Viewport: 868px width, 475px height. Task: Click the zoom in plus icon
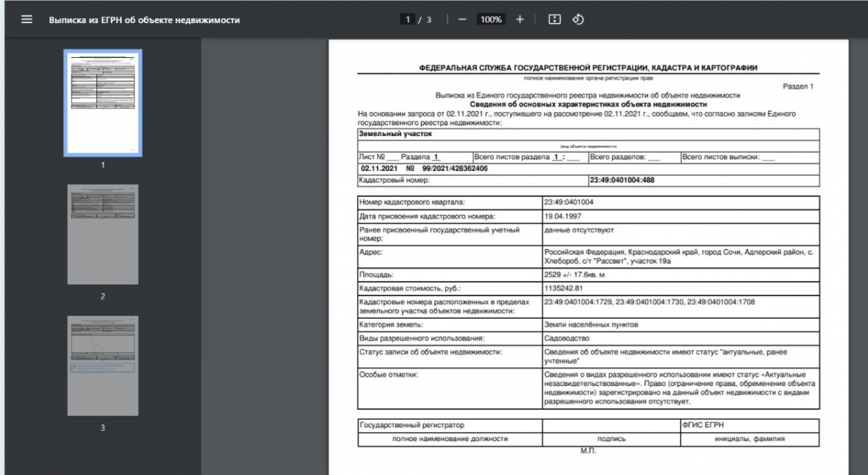(x=519, y=20)
